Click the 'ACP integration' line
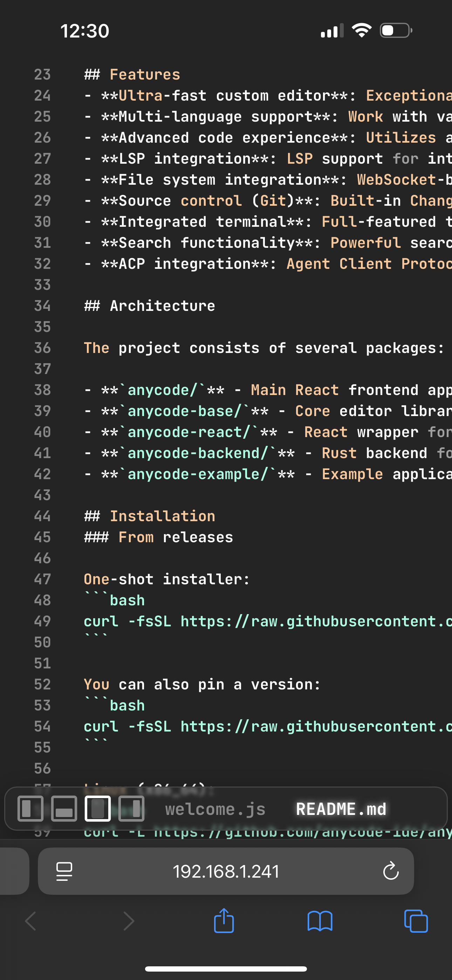Image resolution: width=452 pixels, height=980 pixels. click(268, 264)
